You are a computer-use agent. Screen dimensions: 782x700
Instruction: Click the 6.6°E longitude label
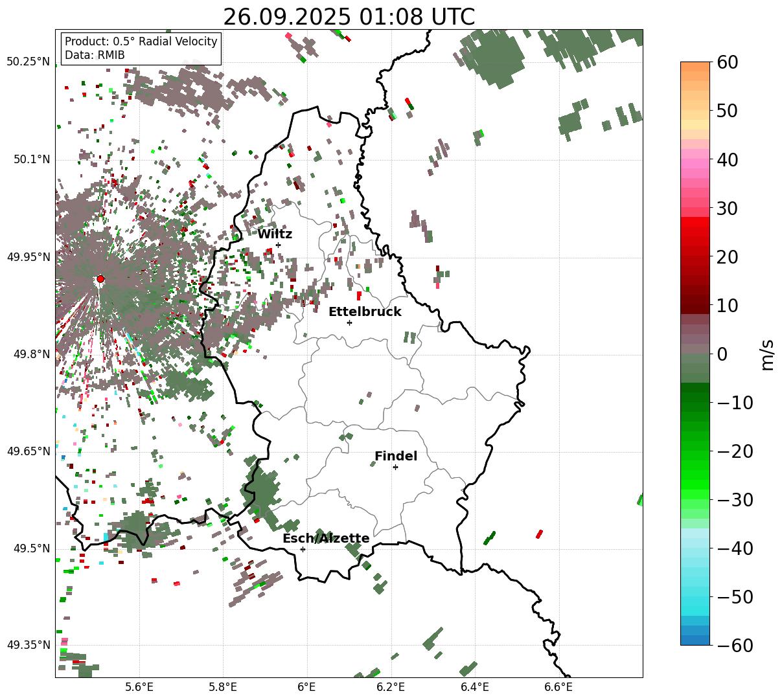[x=558, y=687]
